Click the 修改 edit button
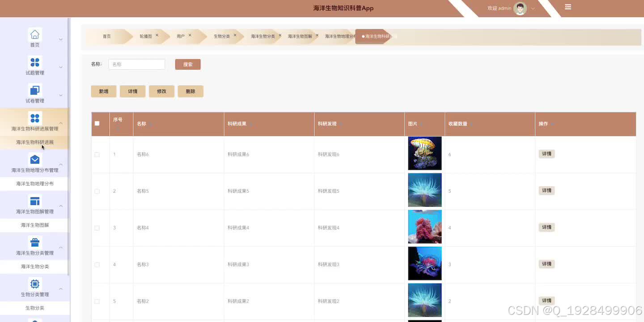This screenshot has width=644, height=322. click(x=161, y=91)
